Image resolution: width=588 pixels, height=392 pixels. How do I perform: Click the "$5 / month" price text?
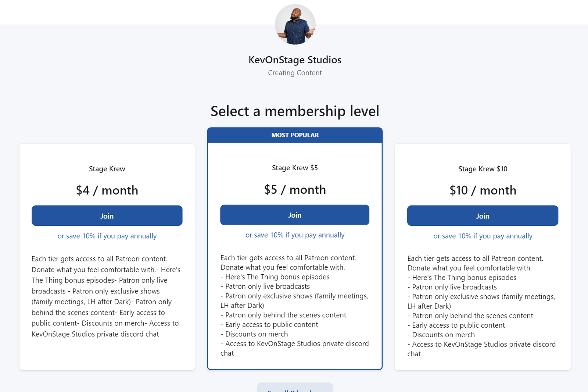(295, 190)
